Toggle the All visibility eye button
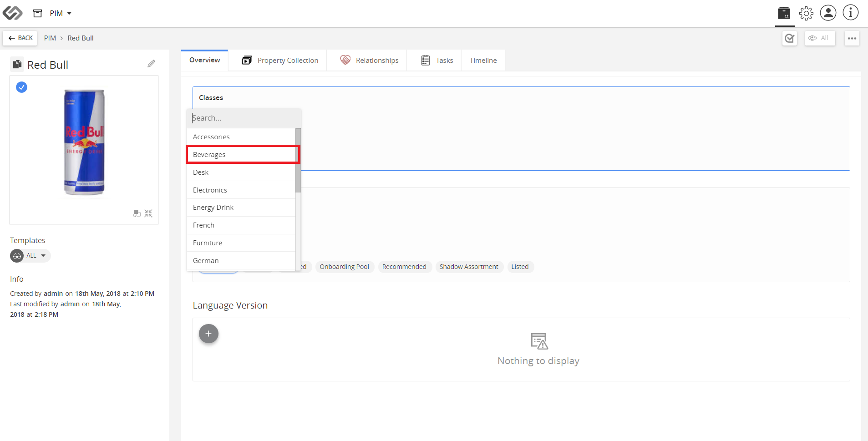The height and width of the screenshot is (441, 868). click(820, 38)
